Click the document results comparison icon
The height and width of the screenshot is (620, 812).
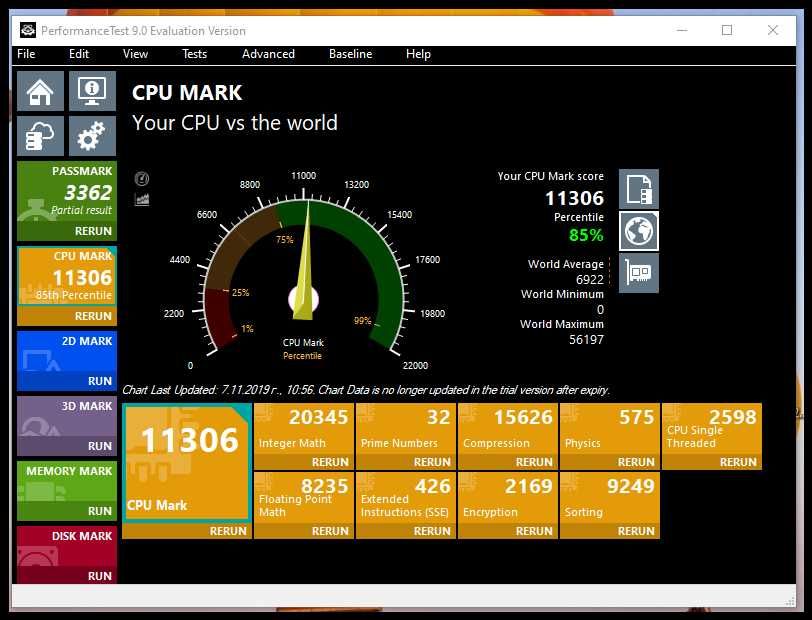point(639,189)
